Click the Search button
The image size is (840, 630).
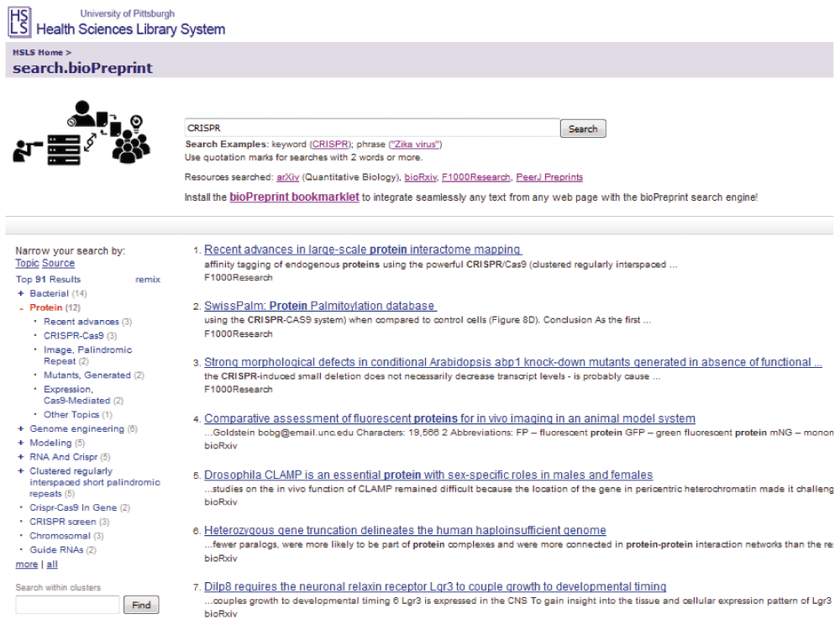583,128
